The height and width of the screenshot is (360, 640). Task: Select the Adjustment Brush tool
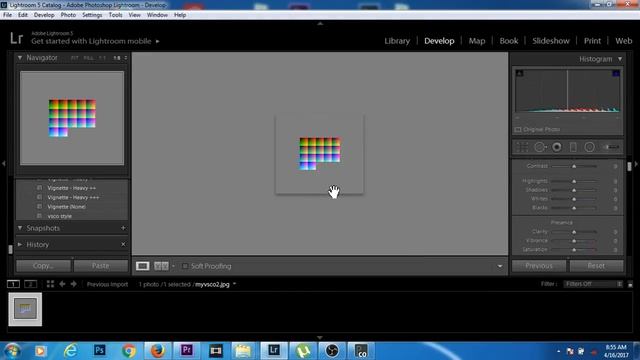point(611,147)
